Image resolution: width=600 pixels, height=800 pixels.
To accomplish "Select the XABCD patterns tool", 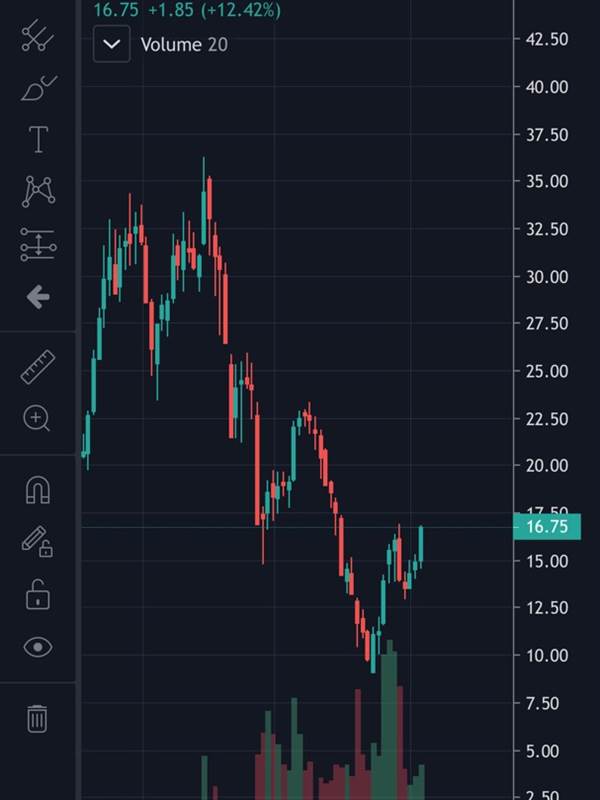I will (x=38, y=191).
